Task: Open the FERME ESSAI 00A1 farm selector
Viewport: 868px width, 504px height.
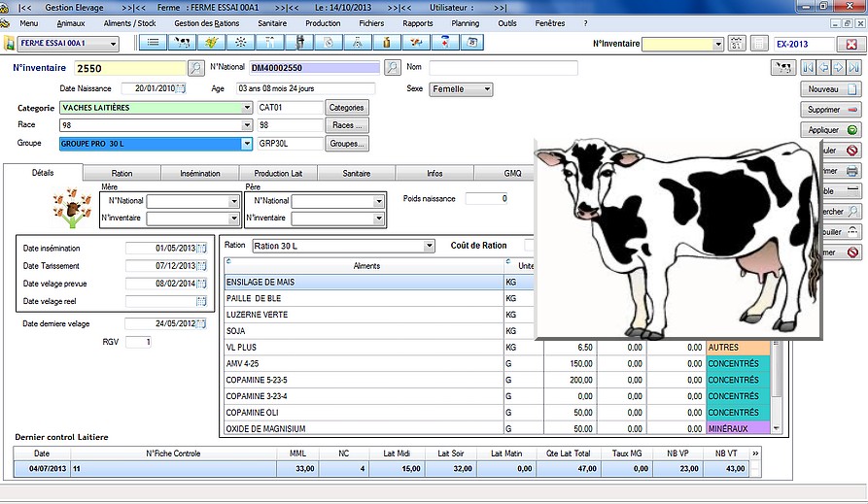Action: tap(114, 44)
